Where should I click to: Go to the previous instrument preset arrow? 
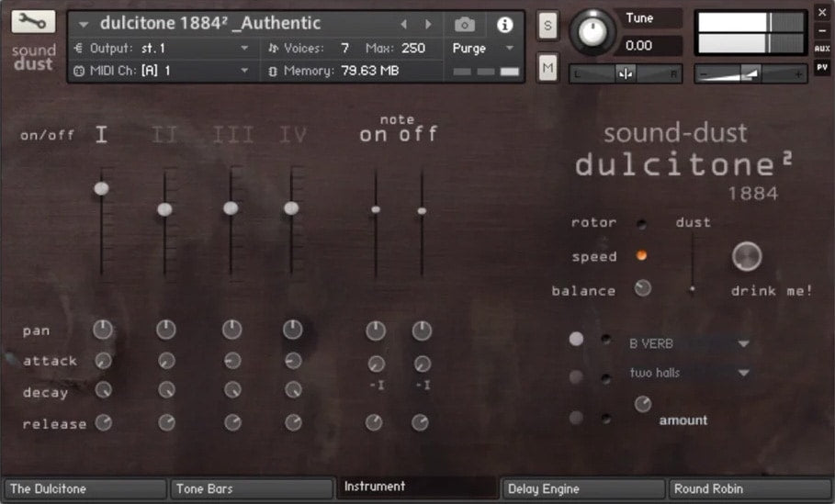tap(403, 24)
